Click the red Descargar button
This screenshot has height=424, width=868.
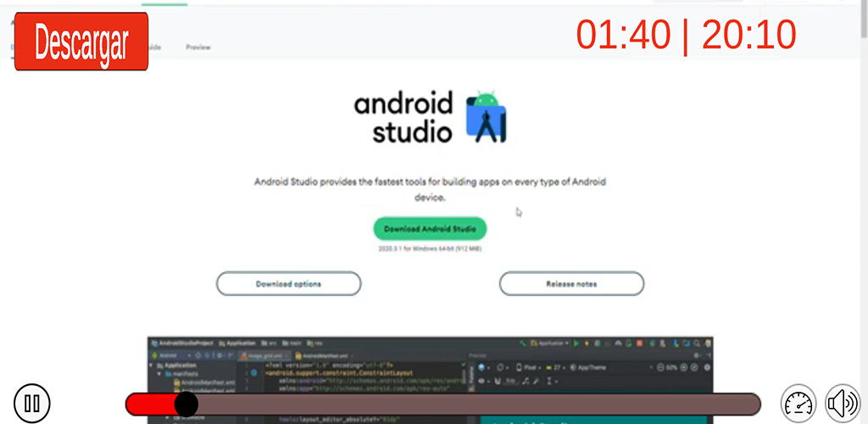click(81, 42)
